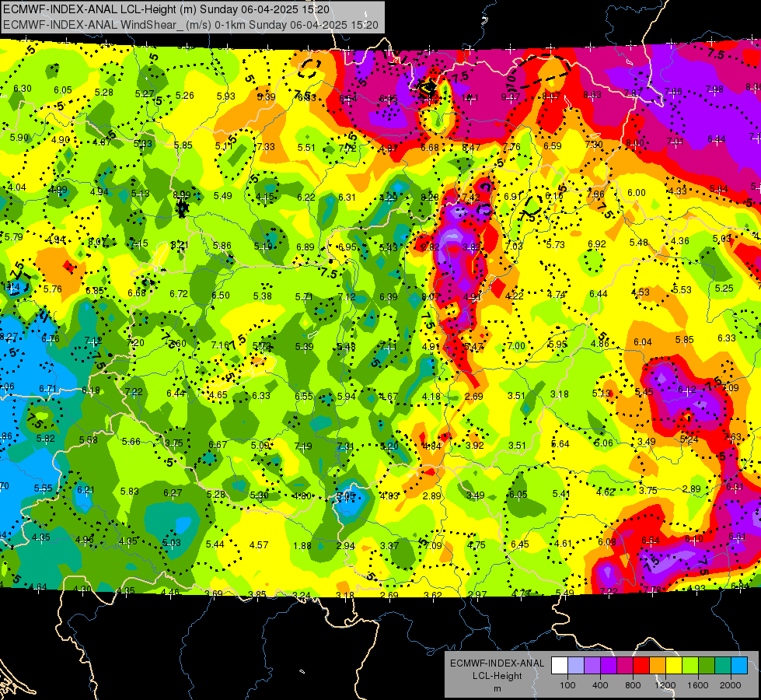Image resolution: width=761 pixels, height=700 pixels.
Task: Click the red legend swatch
Action: pyautogui.click(x=641, y=666)
